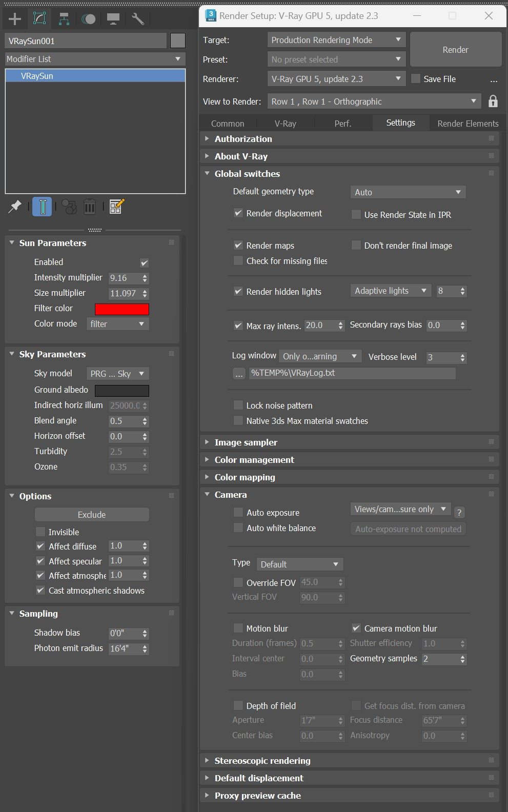Image resolution: width=508 pixels, height=812 pixels.
Task: Open the Color mode filter dropdown
Action: (x=117, y=324)
